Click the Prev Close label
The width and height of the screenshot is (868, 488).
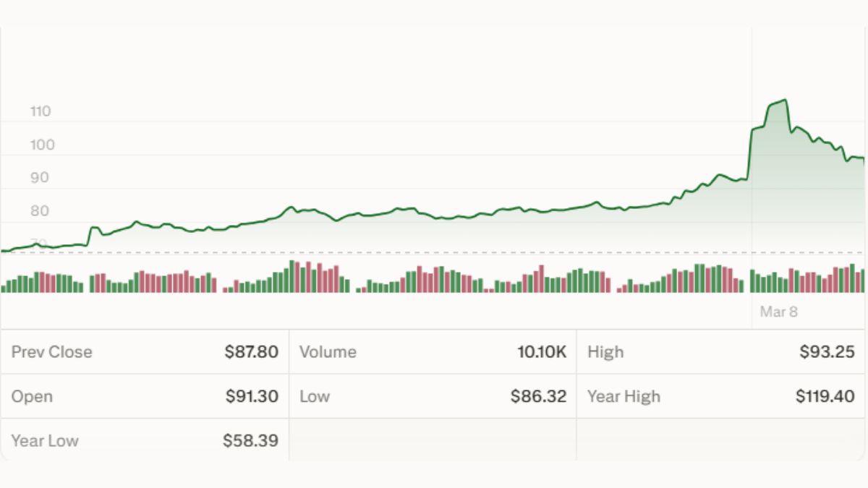point(52,352)
